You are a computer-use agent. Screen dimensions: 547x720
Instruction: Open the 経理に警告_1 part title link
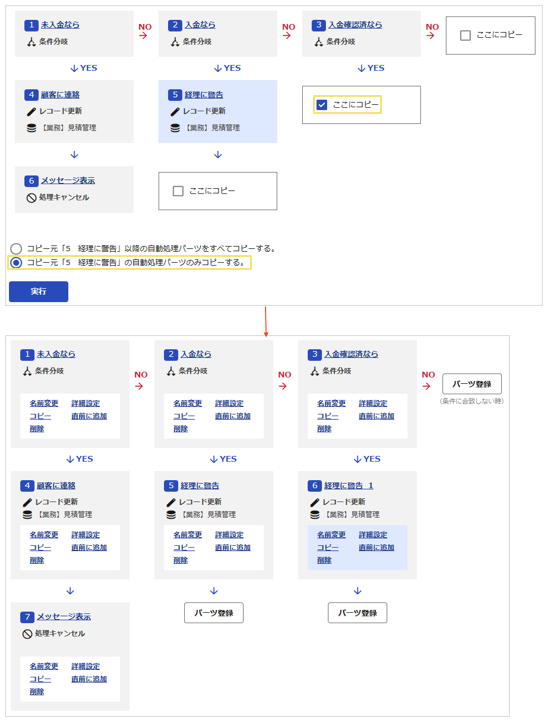(349, 485)
